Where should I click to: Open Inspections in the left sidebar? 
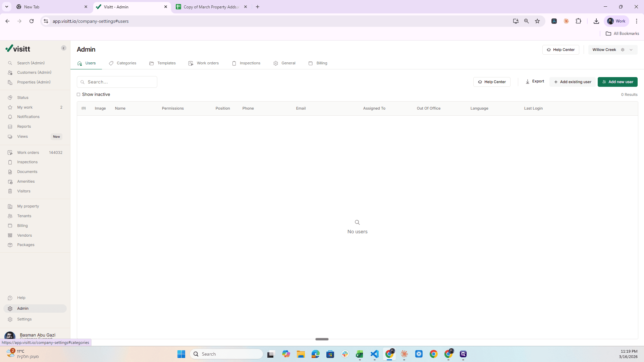point(27,162)
